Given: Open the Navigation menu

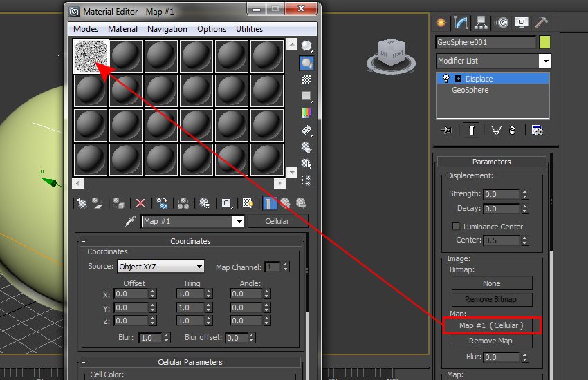Looking at the screenshot, I should 167,29.
